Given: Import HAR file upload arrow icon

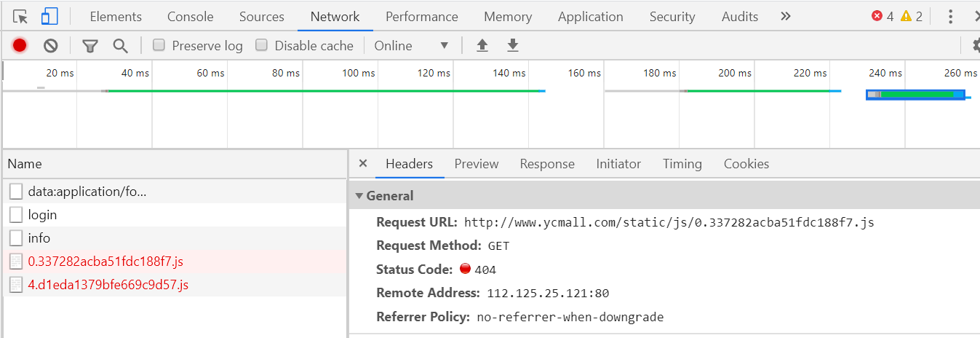Looking at the screenshot, I should pyautogui.click(x=482, y=46).
